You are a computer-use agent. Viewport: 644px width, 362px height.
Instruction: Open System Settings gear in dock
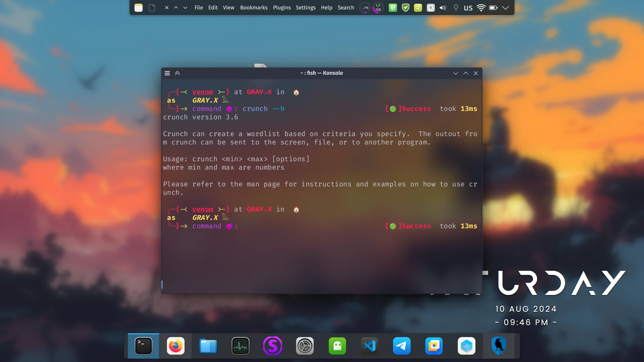tap(305, 346)
